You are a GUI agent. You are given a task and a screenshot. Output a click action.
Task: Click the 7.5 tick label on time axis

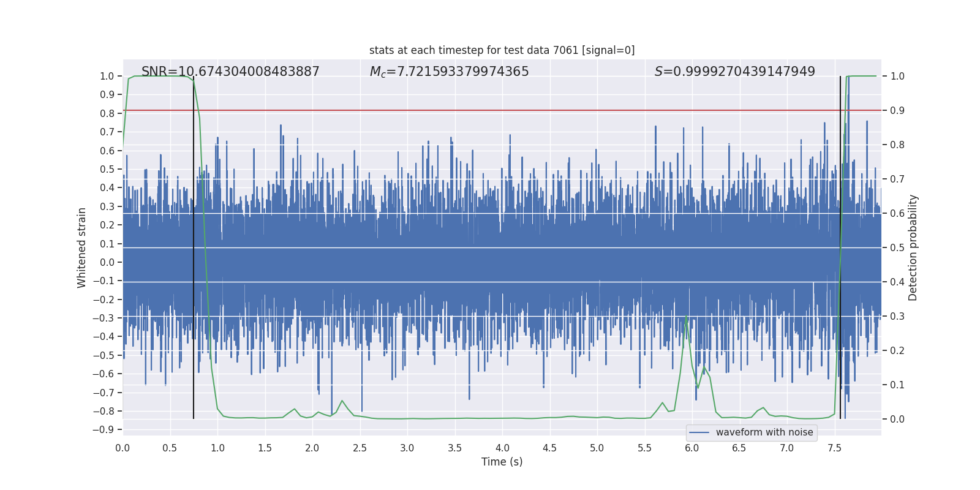834,448
